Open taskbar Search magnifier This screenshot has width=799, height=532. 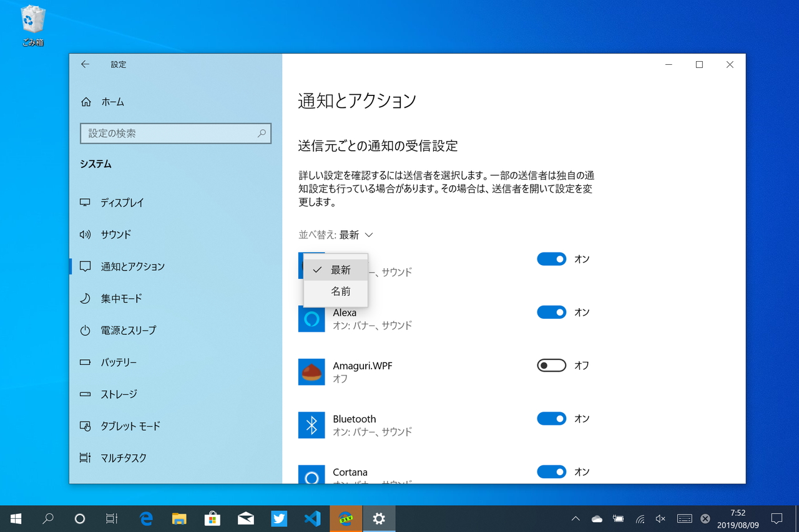[x=48, y=518]
